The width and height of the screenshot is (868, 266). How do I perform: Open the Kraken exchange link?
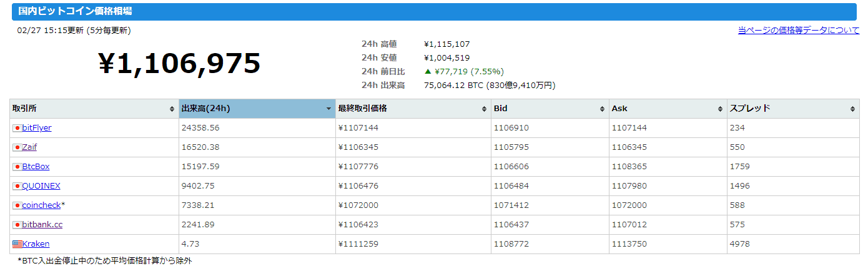[x=36, y=244]
